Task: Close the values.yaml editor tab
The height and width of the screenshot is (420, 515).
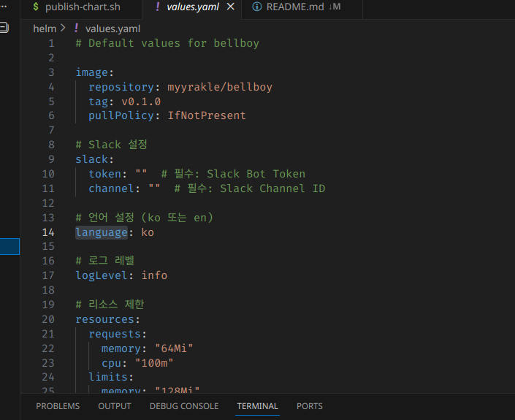Action: pyautogui.click(x=231, y=7)
